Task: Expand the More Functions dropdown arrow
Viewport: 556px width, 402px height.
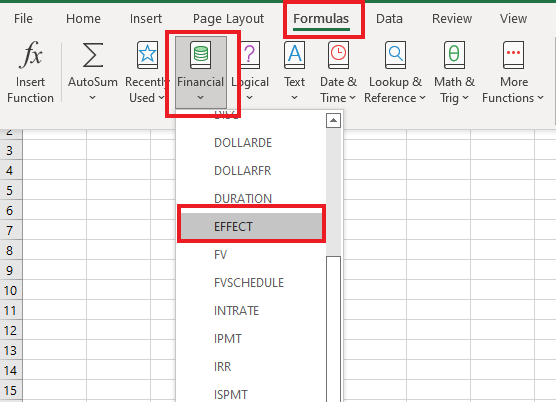Action: 540,97
